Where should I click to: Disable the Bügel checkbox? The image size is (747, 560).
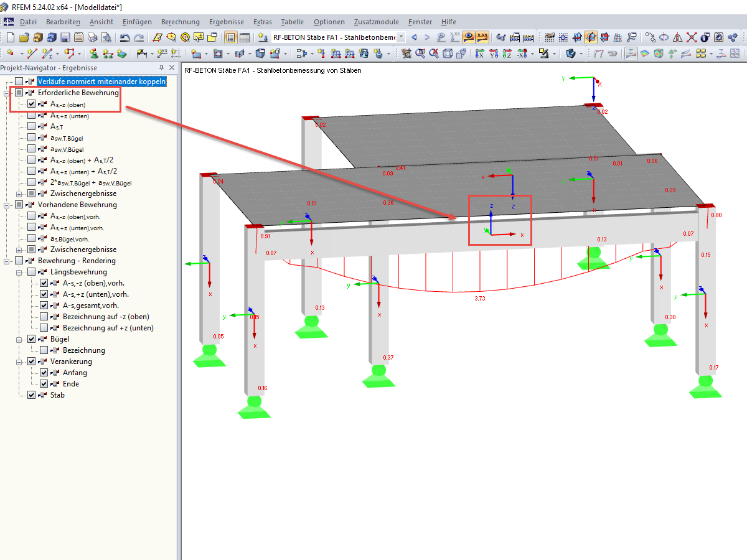click(x=31, y=339)
